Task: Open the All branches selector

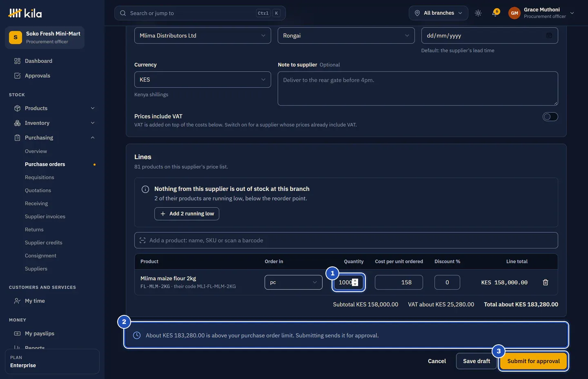Action: coord(439,13)
